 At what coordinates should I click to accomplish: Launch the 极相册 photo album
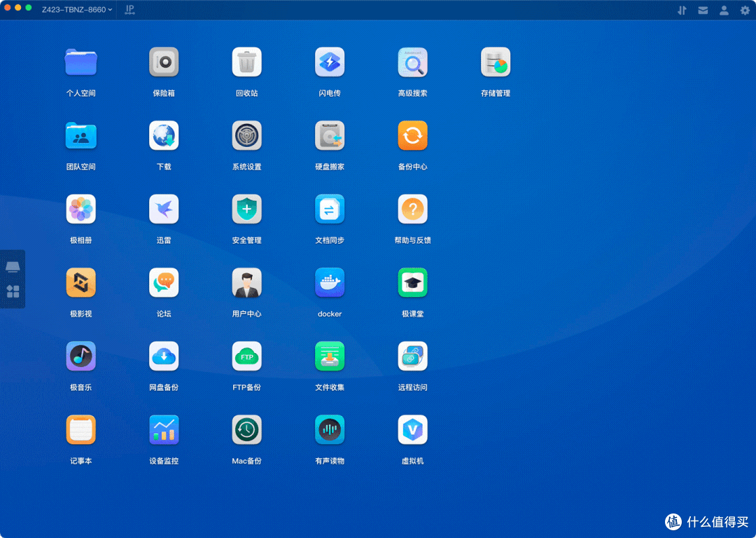pyautogui.click(x=81, y=209)
